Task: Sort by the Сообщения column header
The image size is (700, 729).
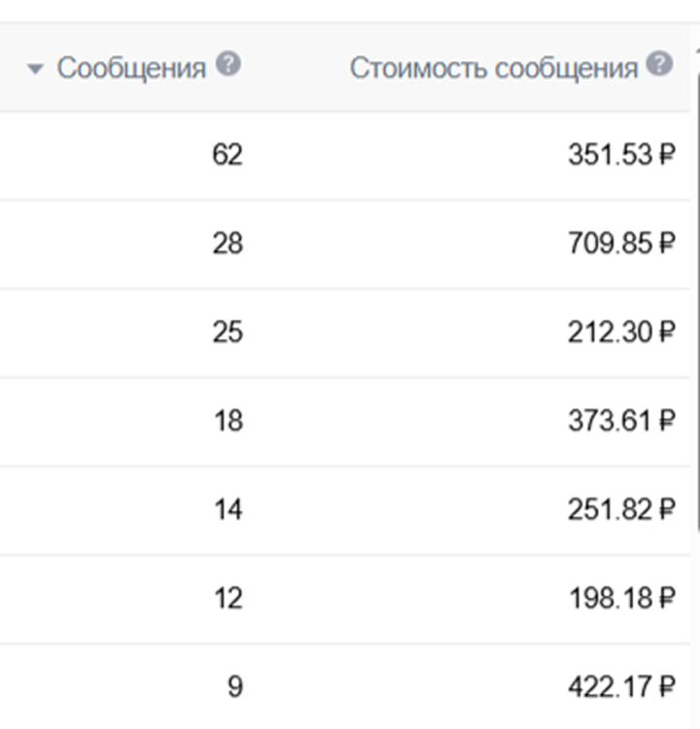Action: click(131, 68)
